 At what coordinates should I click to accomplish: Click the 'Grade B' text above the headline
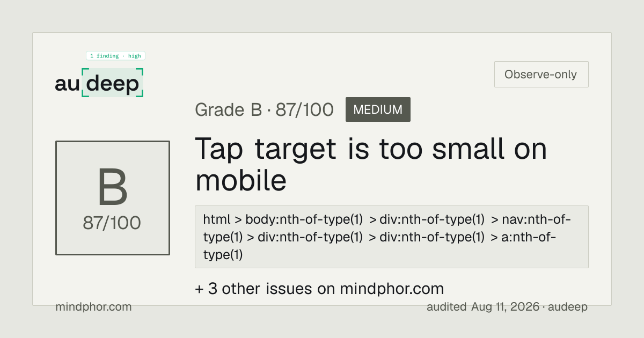pos(228,110)
